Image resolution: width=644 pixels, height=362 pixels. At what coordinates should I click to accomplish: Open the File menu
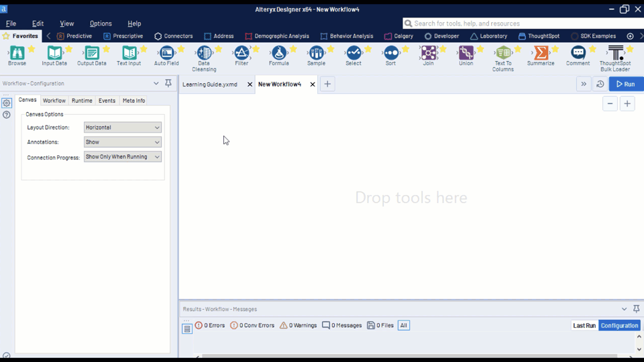pyautogui.click(x=11, y=24)
